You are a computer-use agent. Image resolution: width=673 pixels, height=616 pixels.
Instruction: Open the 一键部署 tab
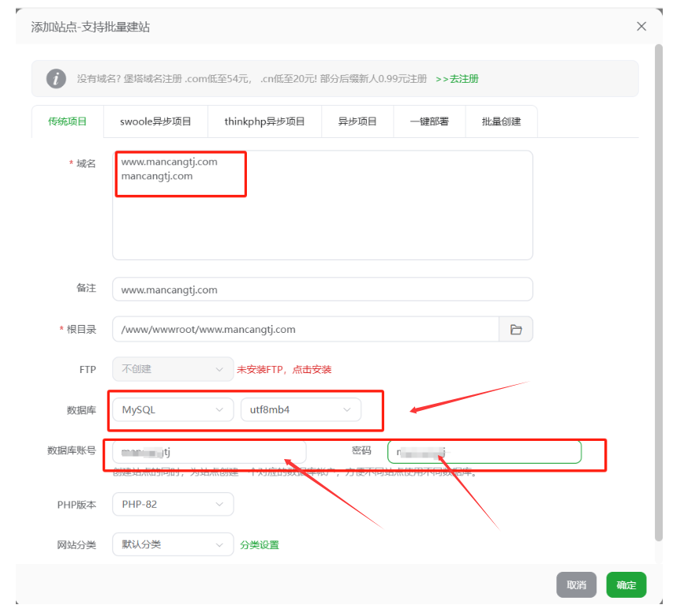pos(429,121)
